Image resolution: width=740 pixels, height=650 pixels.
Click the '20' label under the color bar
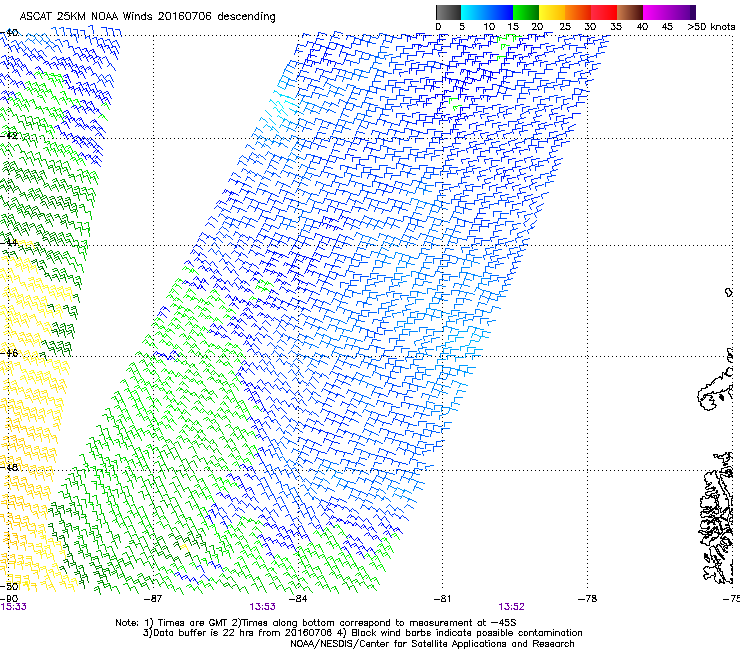pyautogui.click(x=537, y=27)
